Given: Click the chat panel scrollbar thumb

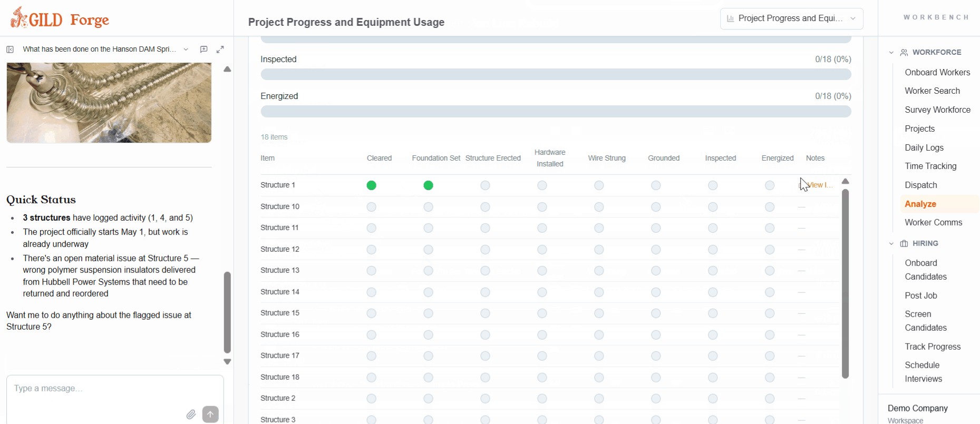Looking at the screenshot, I should (227, 312).
